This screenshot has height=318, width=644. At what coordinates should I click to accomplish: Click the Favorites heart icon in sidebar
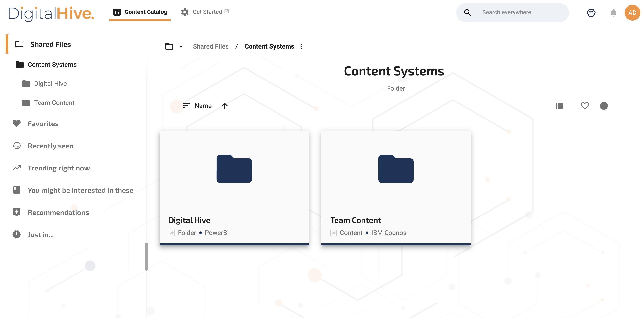click(x=17, y=123)
